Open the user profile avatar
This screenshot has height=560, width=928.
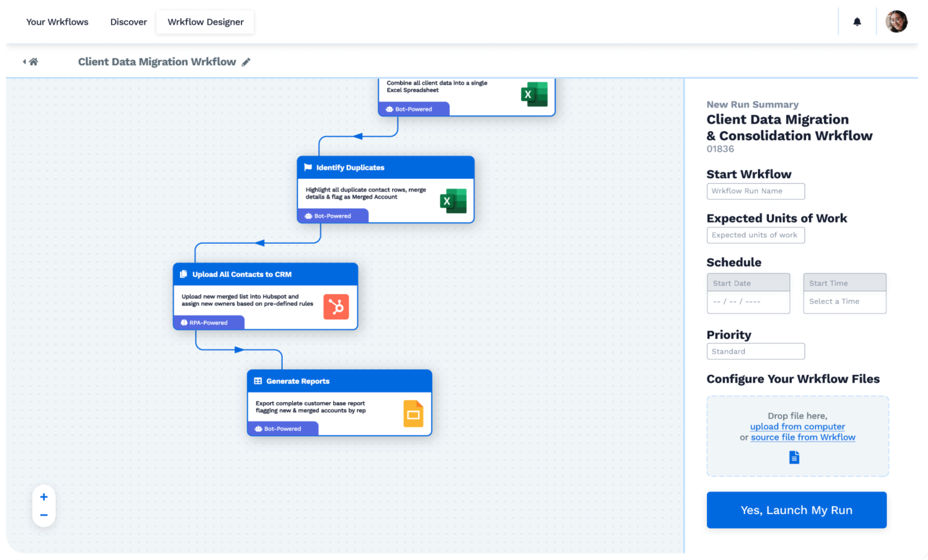(x=896, y=22)
